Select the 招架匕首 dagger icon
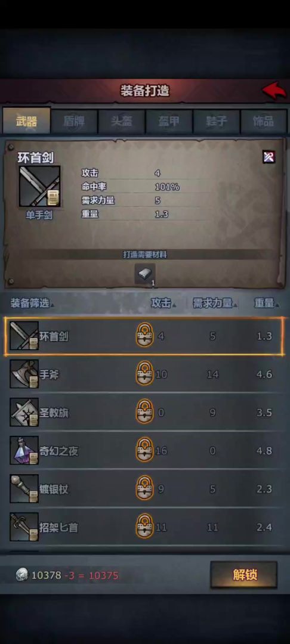Viewport: 290px width, 644px height. [24, 527]
